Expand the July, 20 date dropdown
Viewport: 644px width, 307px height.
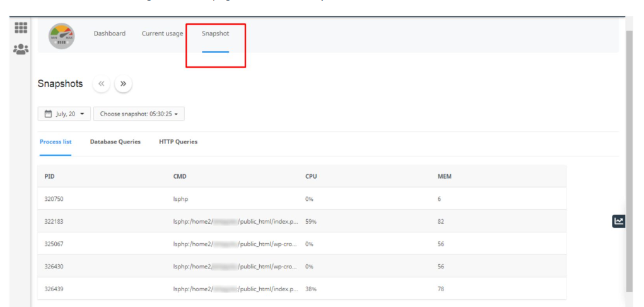64,114
